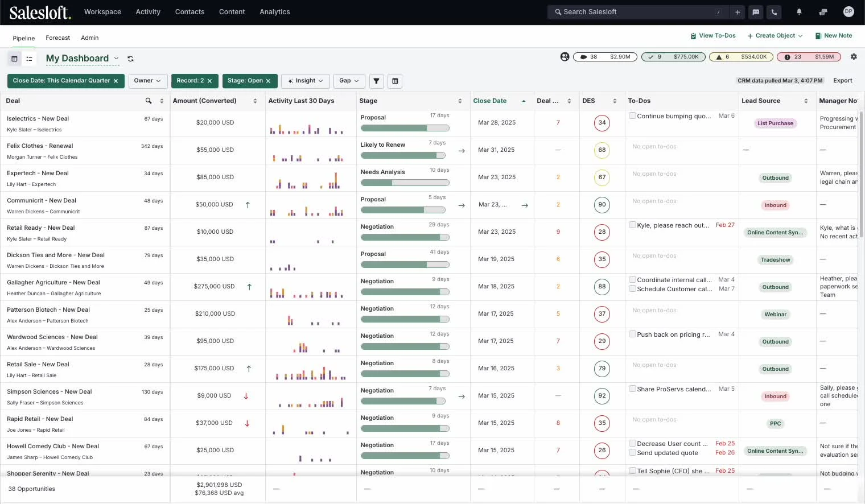
Task: Sort by the Close Date header
Action: click(x=490, y=101)
